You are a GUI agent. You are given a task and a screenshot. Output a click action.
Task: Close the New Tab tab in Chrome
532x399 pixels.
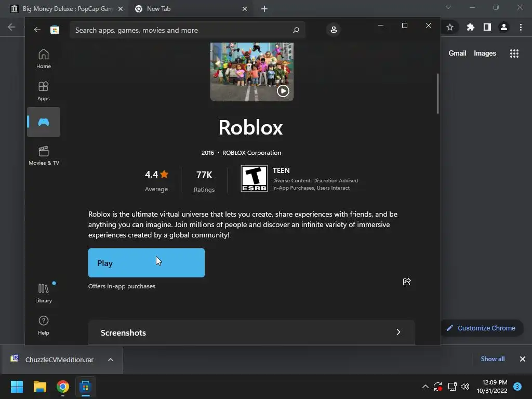[x=245, y=9]
